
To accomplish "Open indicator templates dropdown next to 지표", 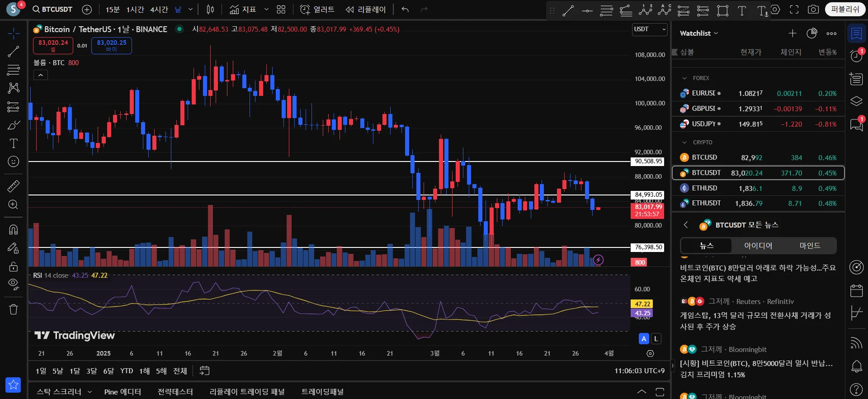I will tap(266, 9).
